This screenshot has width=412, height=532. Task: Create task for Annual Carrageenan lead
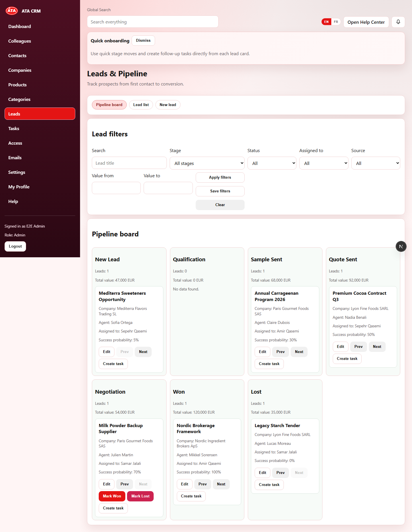[x=269, y=364]
